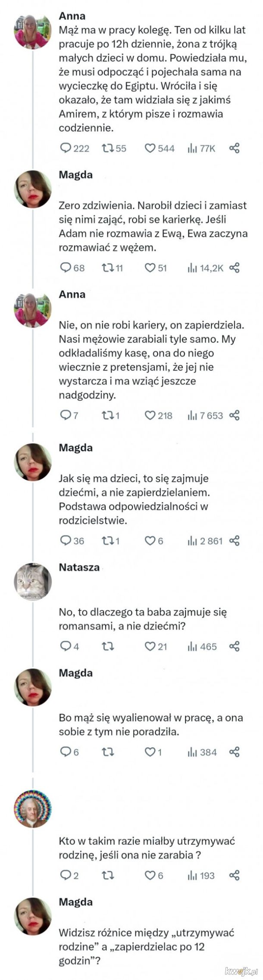Open Anna's profile picture on first post
Viewport: 263px width, 980px height.
33,31
